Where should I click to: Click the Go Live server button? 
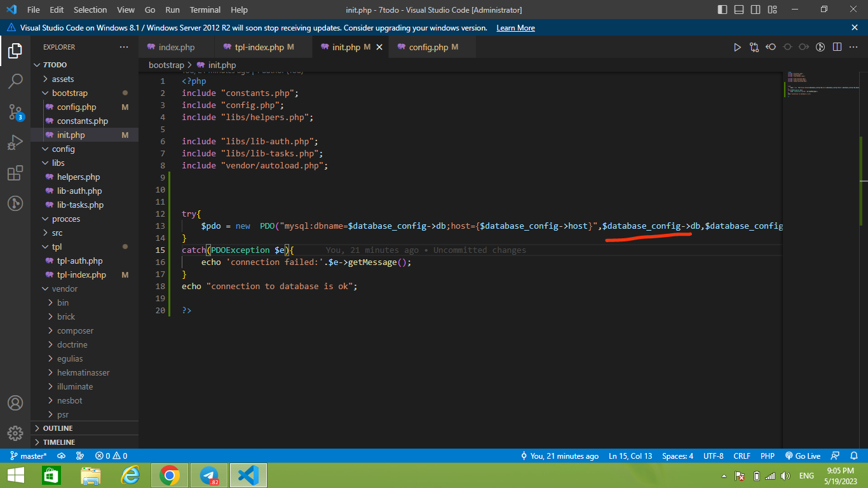point(803,456)
